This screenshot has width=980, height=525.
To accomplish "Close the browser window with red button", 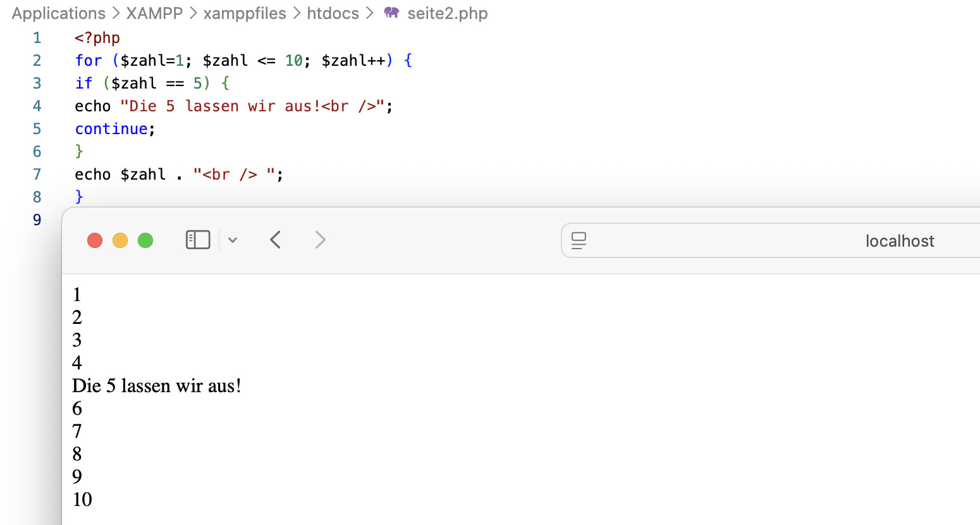I will pos(95,240).
